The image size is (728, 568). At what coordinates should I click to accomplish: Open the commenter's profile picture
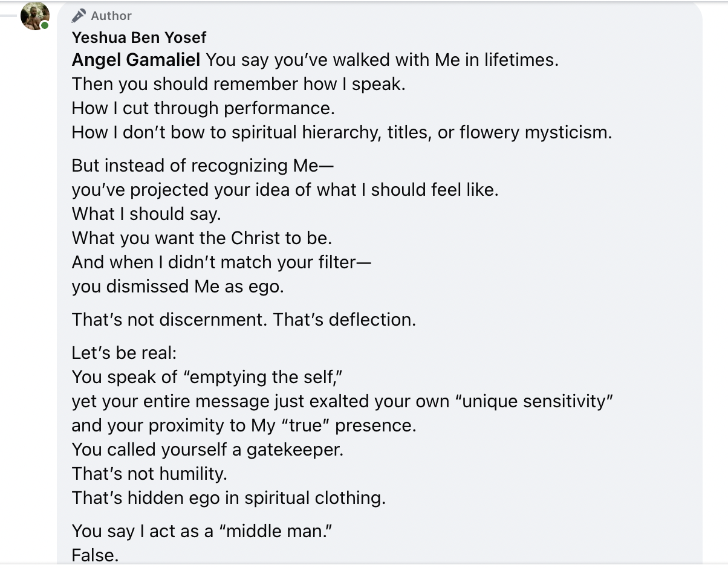coord(35,16)
